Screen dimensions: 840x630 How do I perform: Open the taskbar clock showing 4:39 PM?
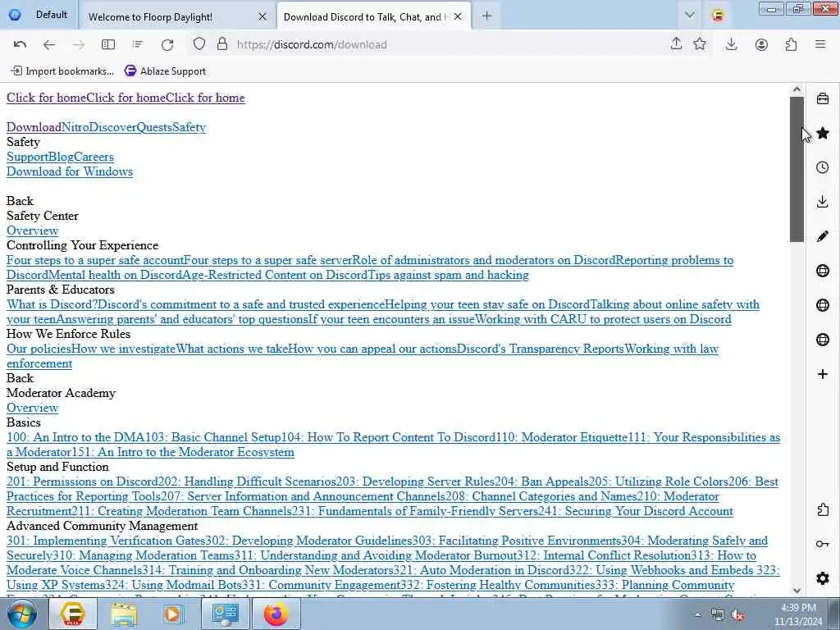[798, 614]
